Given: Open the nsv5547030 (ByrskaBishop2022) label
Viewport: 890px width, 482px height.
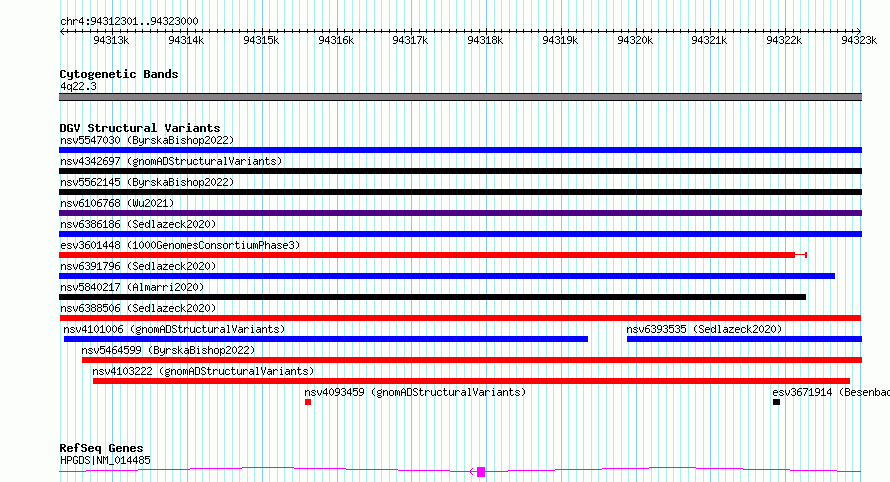Looking at the screenshot, I should [147, 140].
